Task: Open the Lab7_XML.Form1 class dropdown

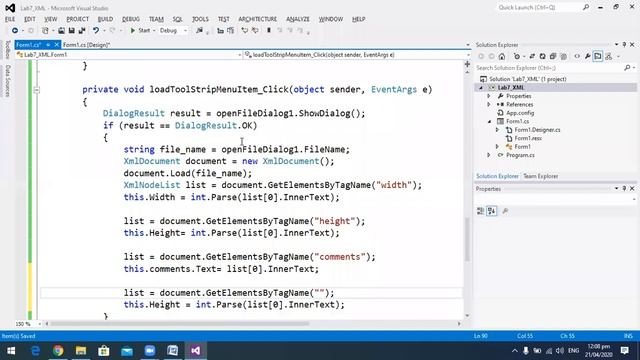Action: pos(129,55)
